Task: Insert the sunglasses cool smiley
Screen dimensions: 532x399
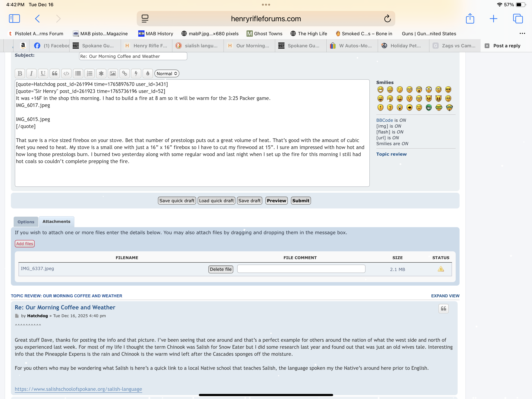Action: pos(448,90)
